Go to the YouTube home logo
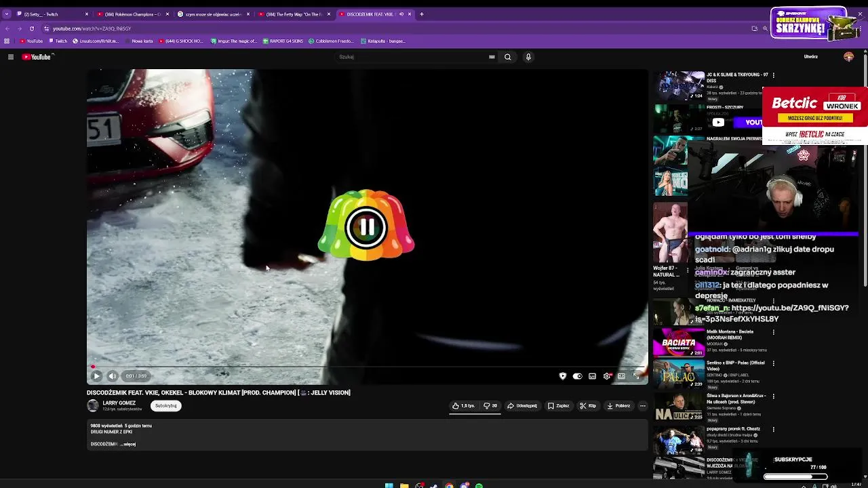The width and height of the screenshot is (868, 488). coord(37,57)
